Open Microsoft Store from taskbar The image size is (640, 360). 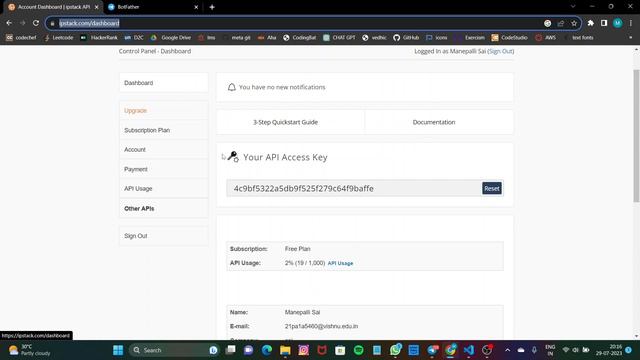pos(340,350)
